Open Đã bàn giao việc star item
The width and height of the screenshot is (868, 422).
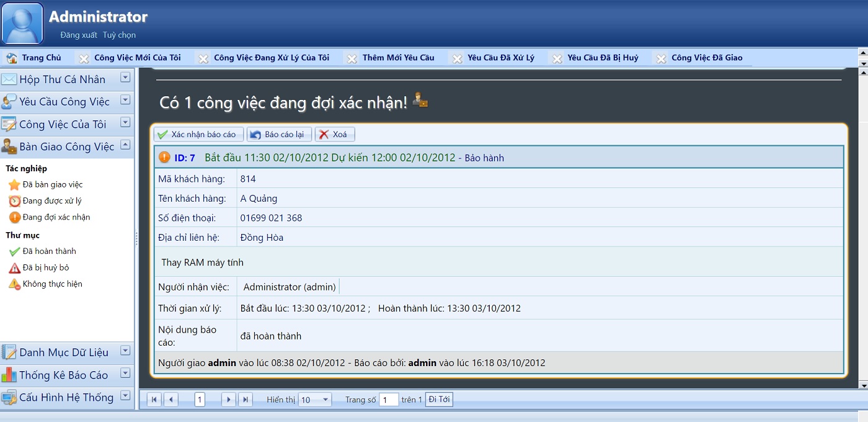52,184
